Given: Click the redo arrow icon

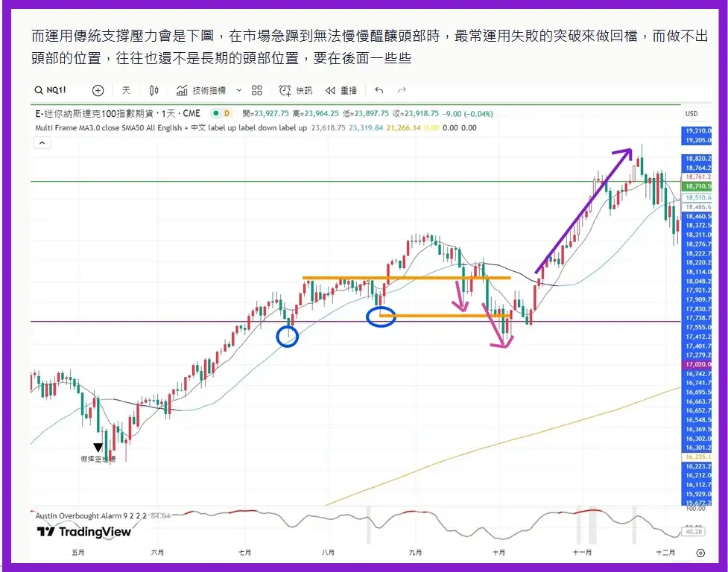Looking at the screenshot, I should 402,90.
